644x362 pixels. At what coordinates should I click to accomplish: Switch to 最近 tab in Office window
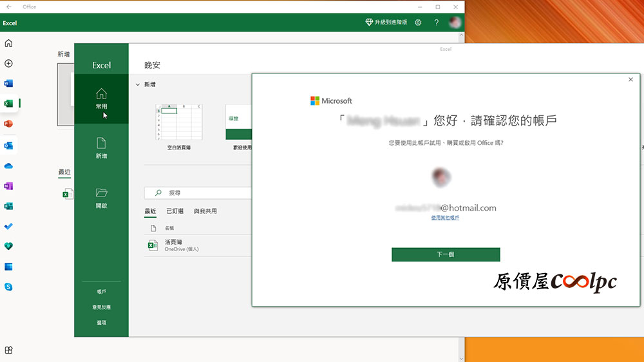click(x=64, y=172)
